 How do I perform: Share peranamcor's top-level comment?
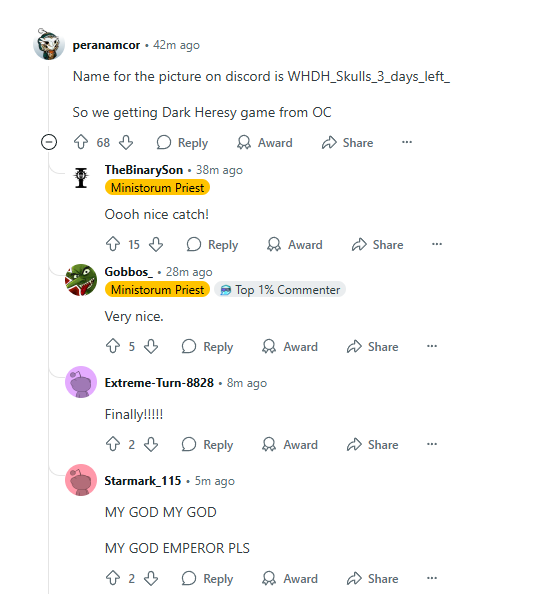coord(347,142)
